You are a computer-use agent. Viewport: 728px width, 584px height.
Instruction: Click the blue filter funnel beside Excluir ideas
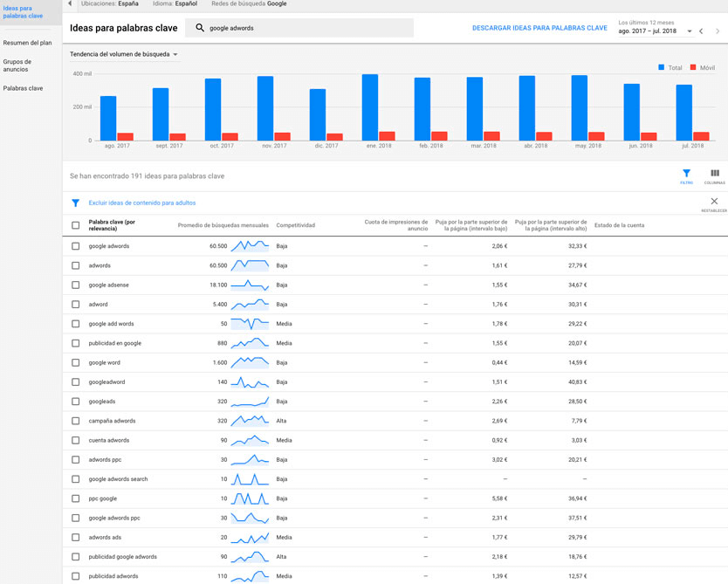76,203
